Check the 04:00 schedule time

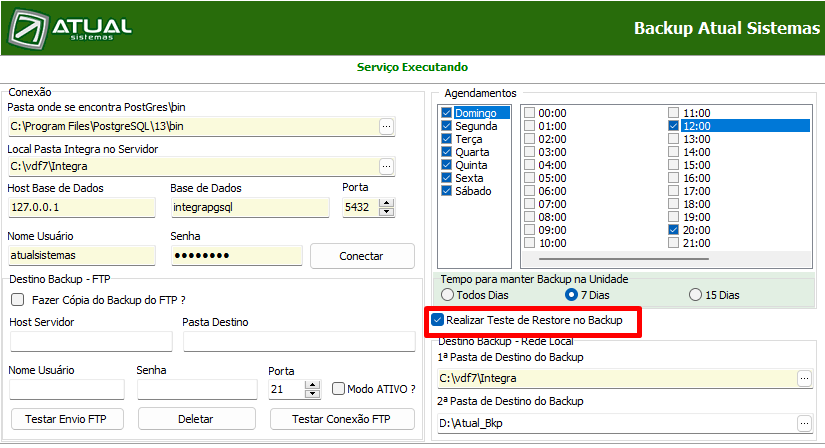coord(529,165)
